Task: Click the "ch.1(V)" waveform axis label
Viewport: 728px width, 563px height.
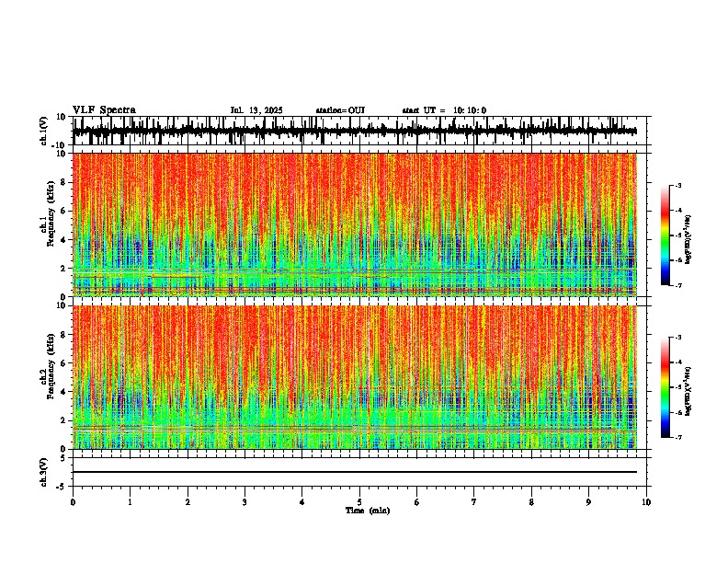Action: point(44,131)
